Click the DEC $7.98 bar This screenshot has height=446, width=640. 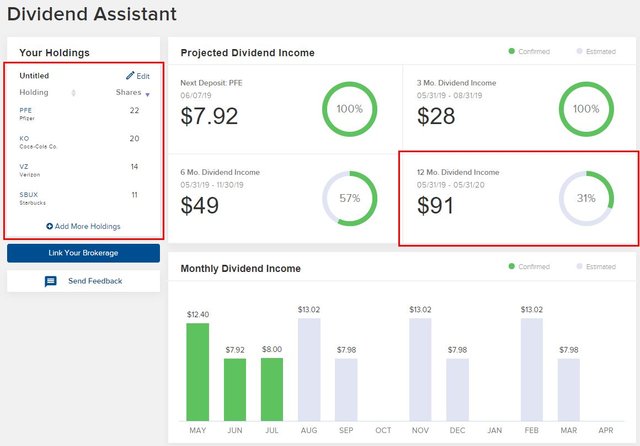[457, 390]
